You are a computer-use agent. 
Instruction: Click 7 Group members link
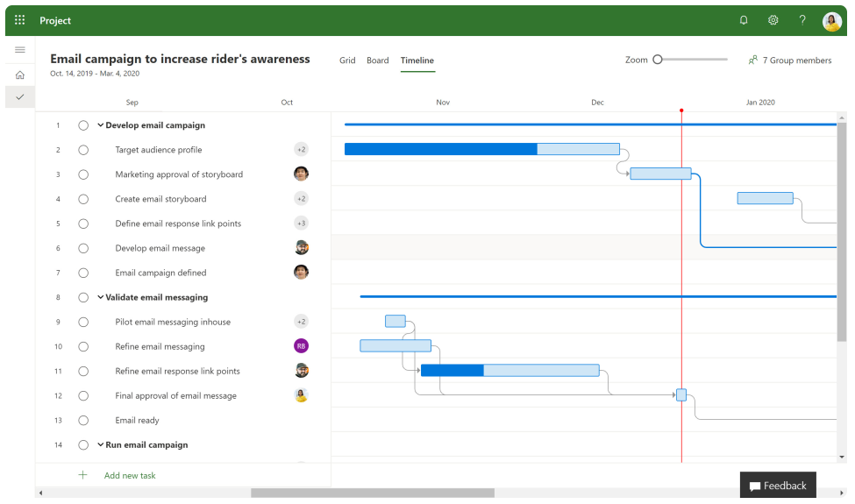(796, 60)
